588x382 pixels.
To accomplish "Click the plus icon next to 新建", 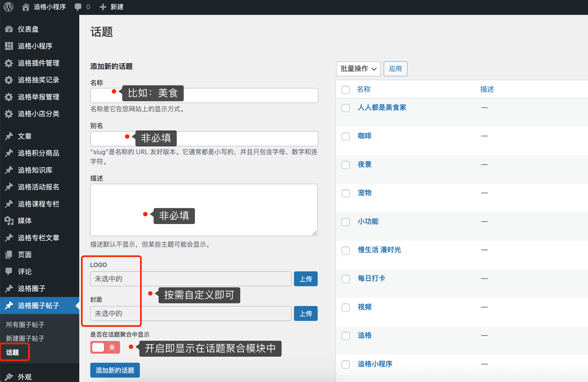I will 103,7.
